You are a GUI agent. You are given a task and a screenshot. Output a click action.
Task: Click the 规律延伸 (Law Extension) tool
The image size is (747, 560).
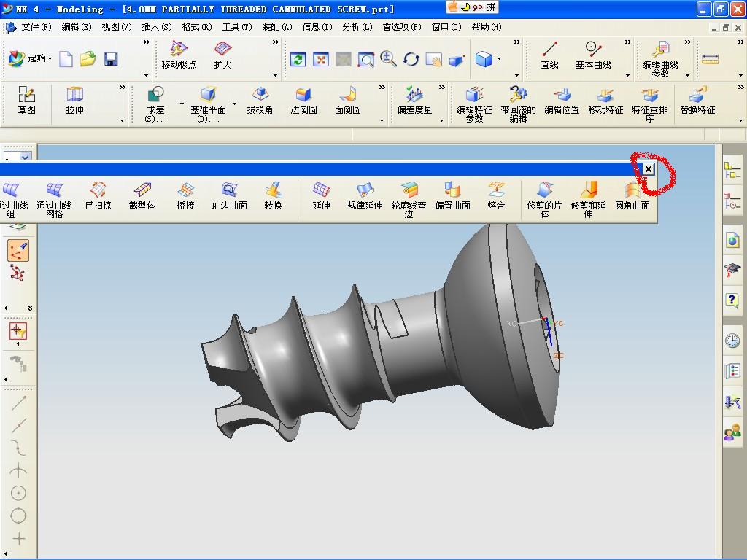click(365, 195)
